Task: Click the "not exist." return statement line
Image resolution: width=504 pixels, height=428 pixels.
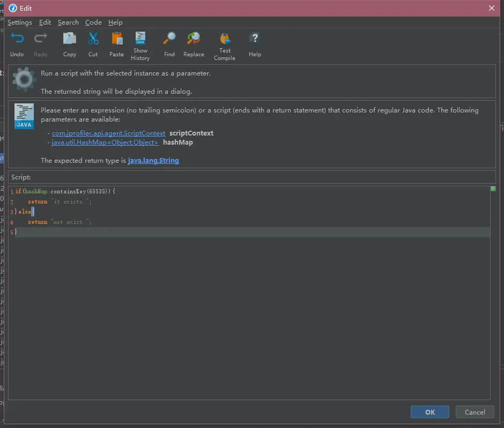Action: click(60, 222)
